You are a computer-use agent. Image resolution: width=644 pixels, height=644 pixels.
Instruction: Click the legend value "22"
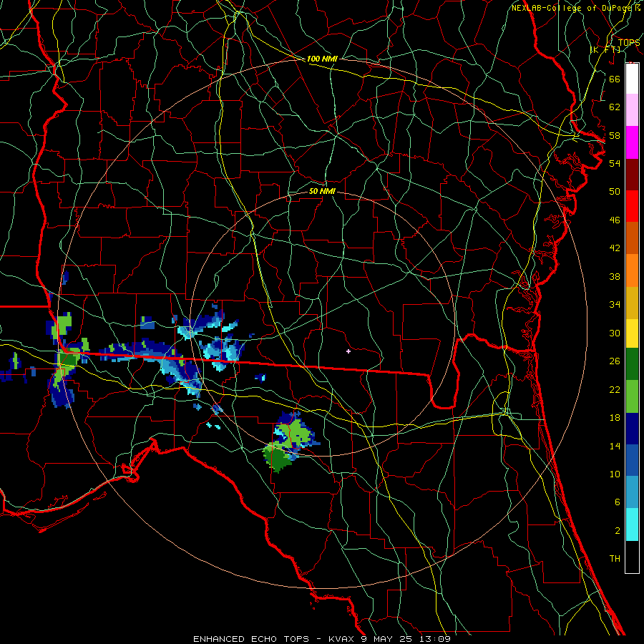coord(615,390)
